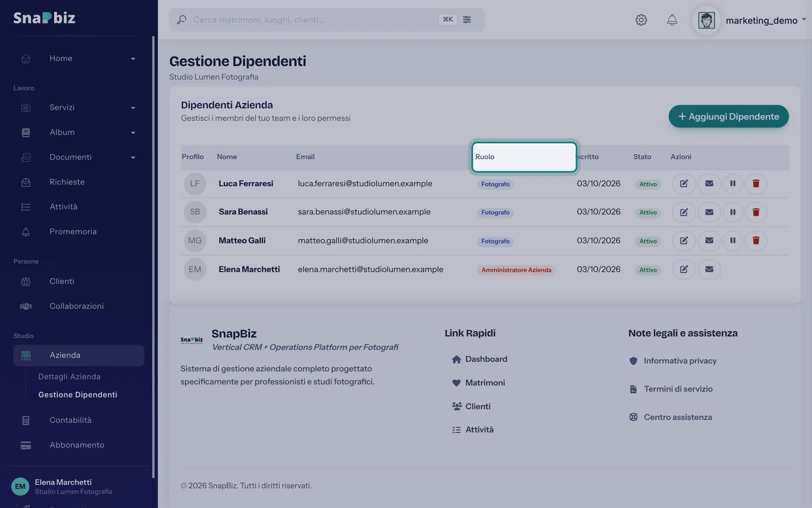Viewport: 812px width, 508px height.
Task: Open the Centro assistenza link
Action: (x=670, y=417)
